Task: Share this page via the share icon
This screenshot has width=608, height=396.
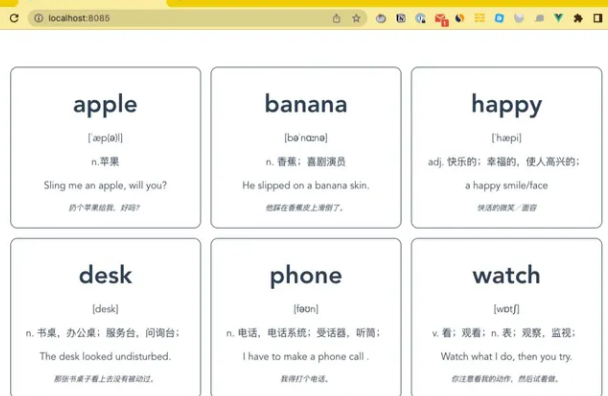Action: (x=336, y=18)
